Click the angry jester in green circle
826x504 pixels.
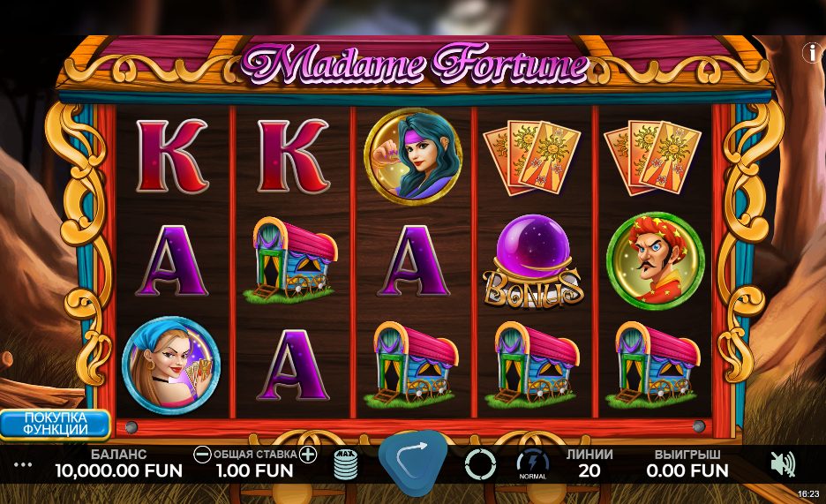pos(655,260)
